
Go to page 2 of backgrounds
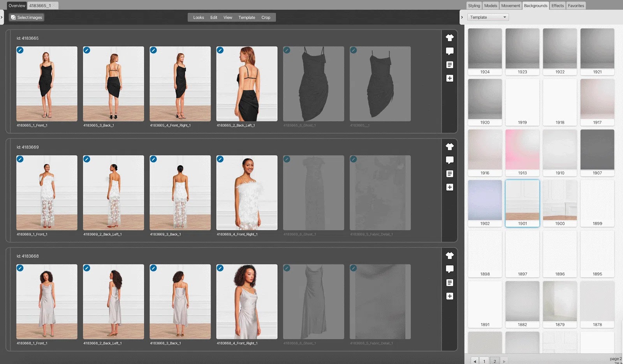pyautogui.click(x=495, y=361)
